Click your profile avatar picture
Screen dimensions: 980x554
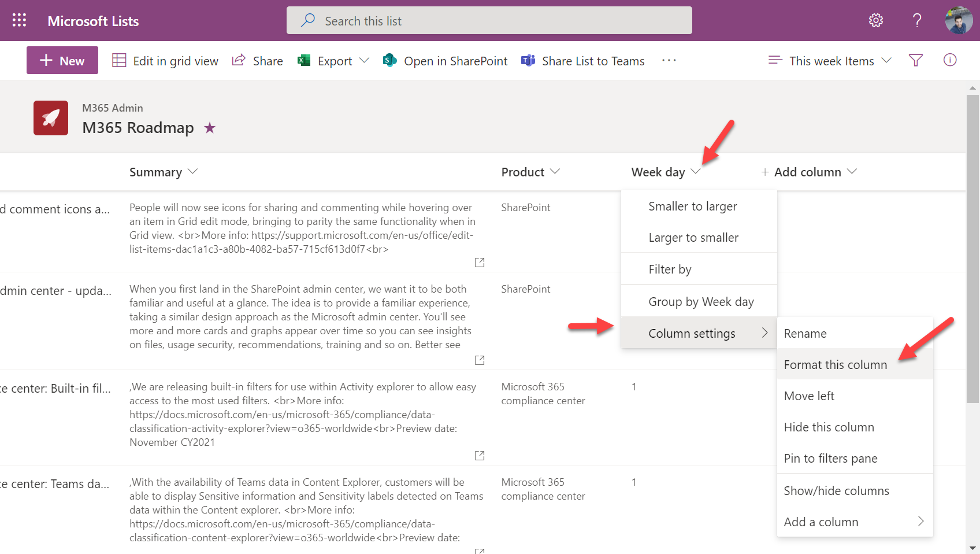[x=959, y=20]
